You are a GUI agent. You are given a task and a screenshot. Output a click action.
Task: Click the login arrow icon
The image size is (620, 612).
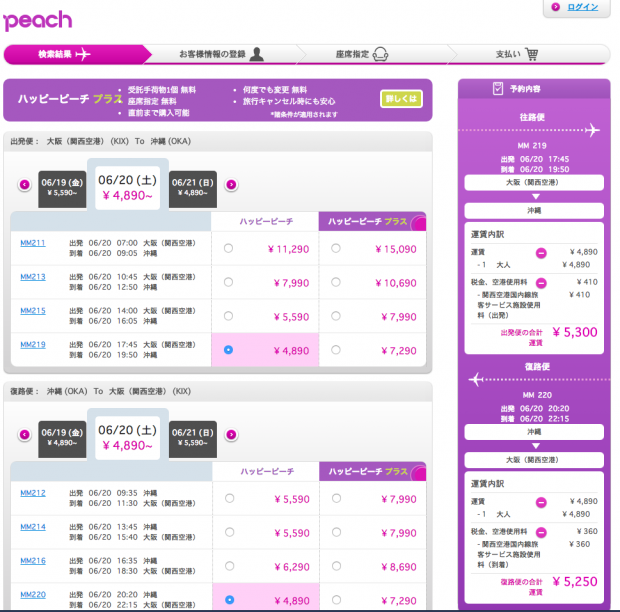tap(556, 7)
